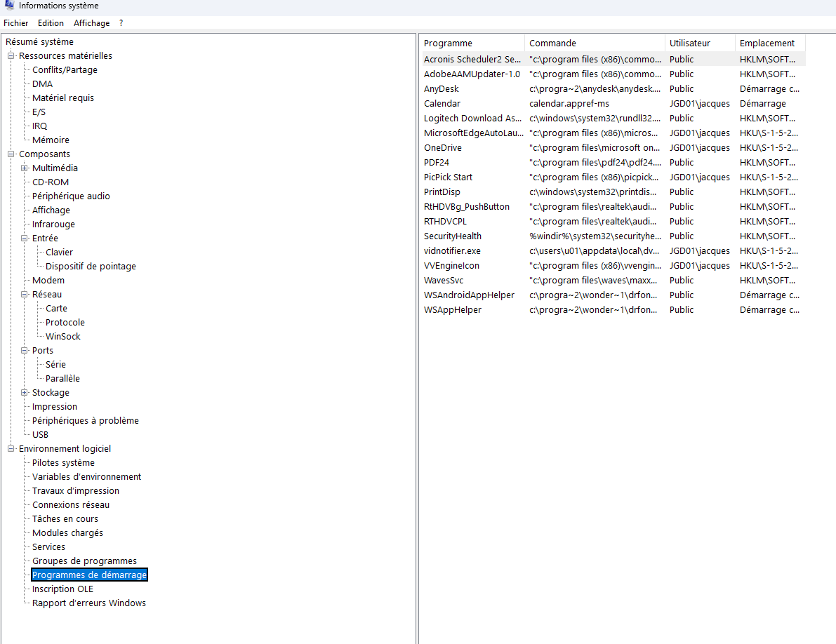Open the Affichage menu
836x644 pixels.
[x=92, y=23]
